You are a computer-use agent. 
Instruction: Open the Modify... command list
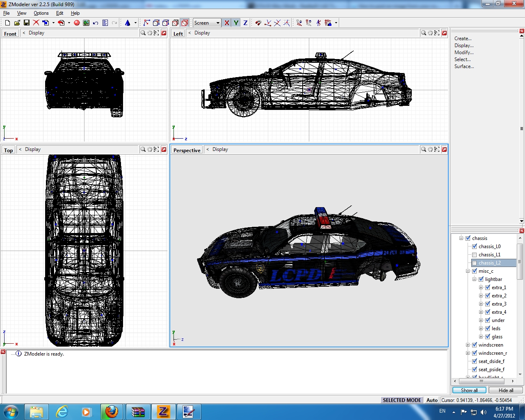click(463, 52)
